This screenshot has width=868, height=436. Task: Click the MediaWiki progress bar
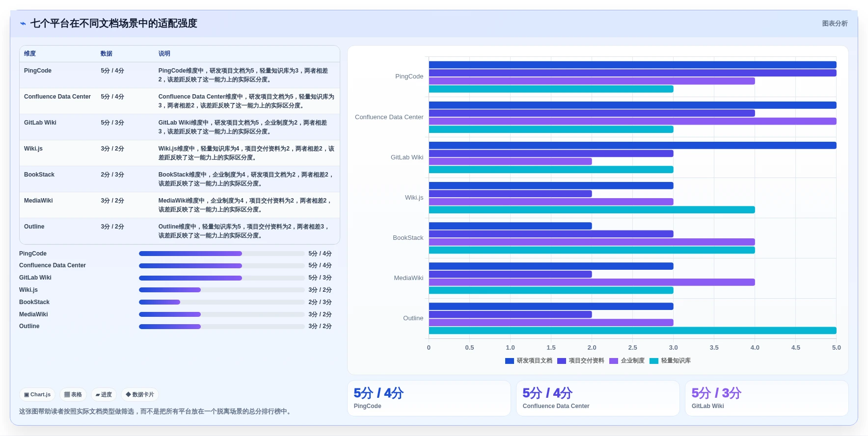click(x=222, y=314)
